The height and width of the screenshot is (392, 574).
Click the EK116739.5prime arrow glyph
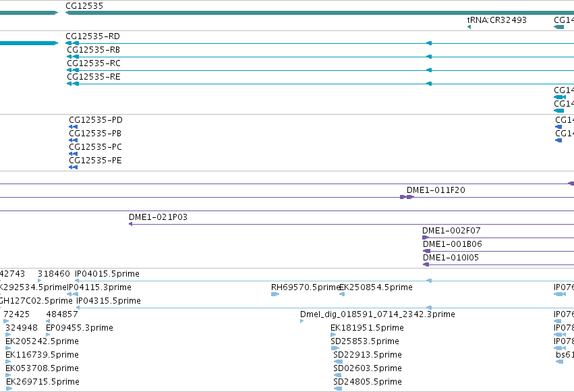[x=8, y=362]
